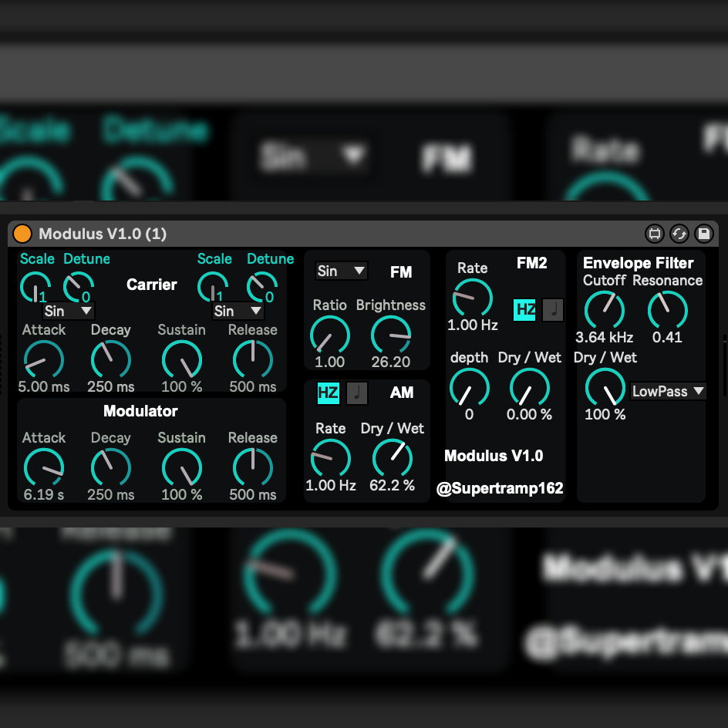
Task: Toggle the Modulus device activator button
Action: (23, 234)
